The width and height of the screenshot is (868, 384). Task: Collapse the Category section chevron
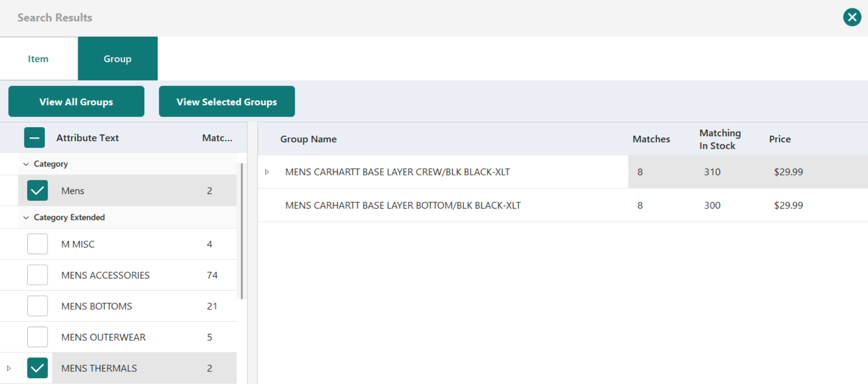click(26, 164)
